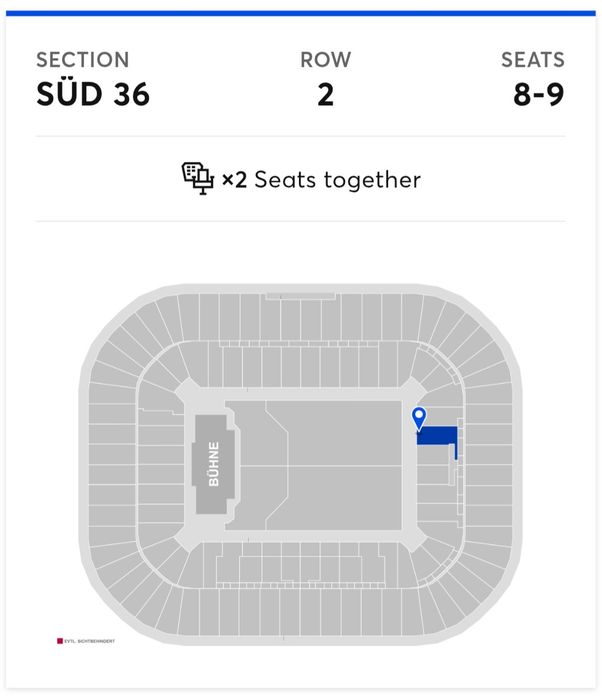The height and width of the screenshot is (699, 602).
Task: Click the seats range 8-9
Action: pos(539,95)
